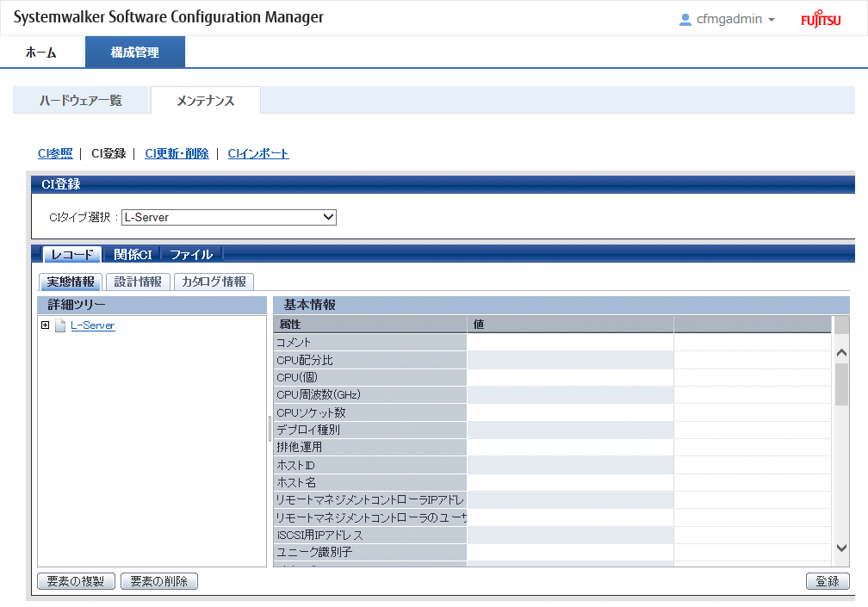Click the ホストID value cell
Screen dimensions: 868x607
(x=570, y=465)
